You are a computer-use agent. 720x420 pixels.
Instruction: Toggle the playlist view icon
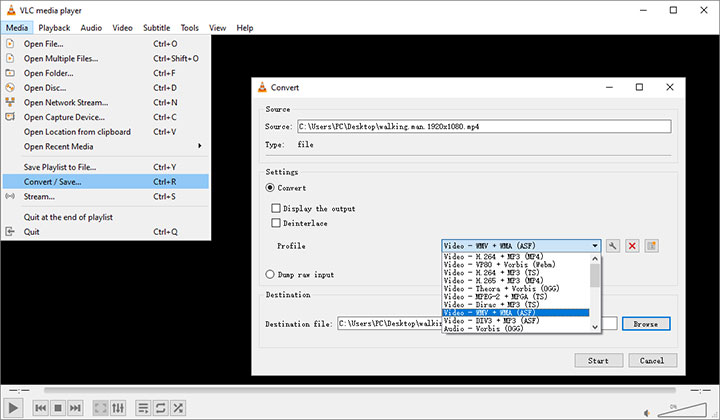coord(143,408)
